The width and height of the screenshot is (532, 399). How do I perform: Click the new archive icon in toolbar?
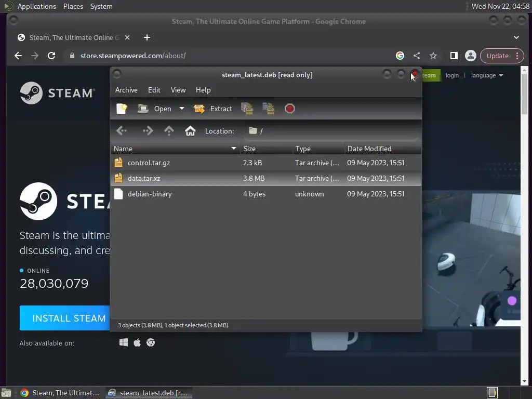coord(122,109)
